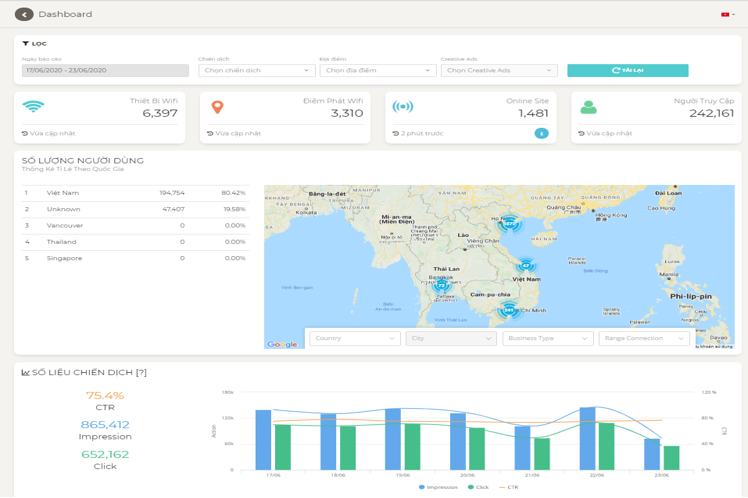Expand the Chọn địa điểm dropdown

[377, 71]
